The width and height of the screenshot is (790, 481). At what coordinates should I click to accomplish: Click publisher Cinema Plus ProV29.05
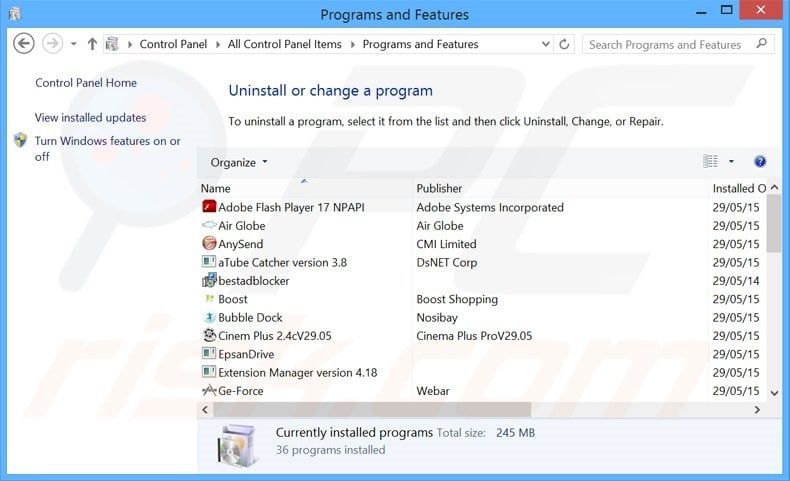tap(474, 335)
